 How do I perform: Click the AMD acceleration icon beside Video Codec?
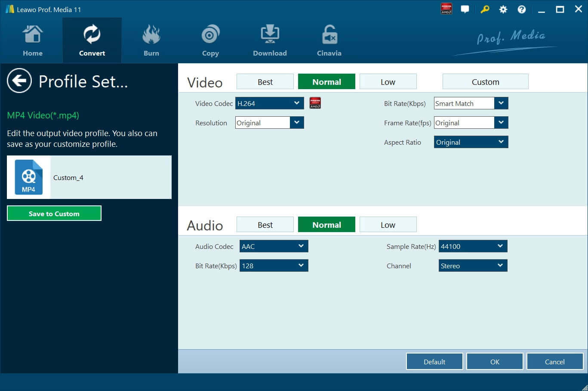point(315,103)
